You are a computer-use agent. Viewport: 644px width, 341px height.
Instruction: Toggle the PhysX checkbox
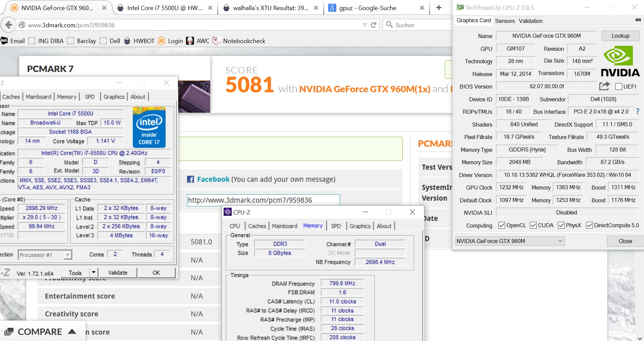click(x=561, y=225)
